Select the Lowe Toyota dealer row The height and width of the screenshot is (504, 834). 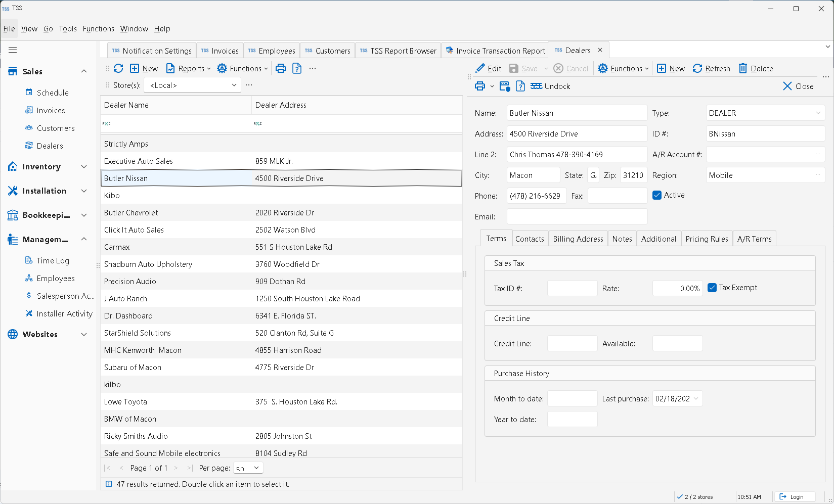click(281, 402)
